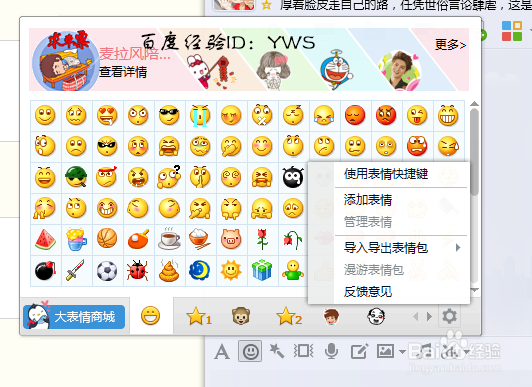The height and width of the screenshot is (387, 532).
Task: Choose the red angry face emoji
Action: (x=386, y=115)
